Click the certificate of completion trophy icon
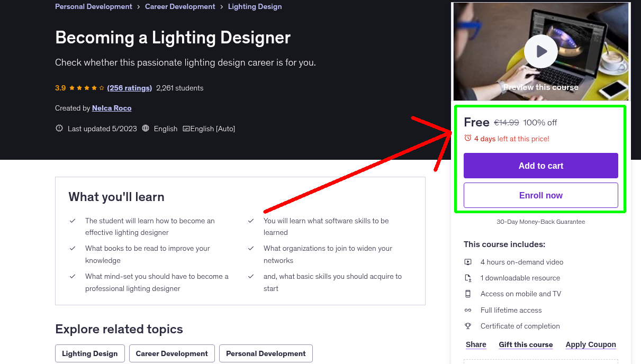 (x=468, y=326)
